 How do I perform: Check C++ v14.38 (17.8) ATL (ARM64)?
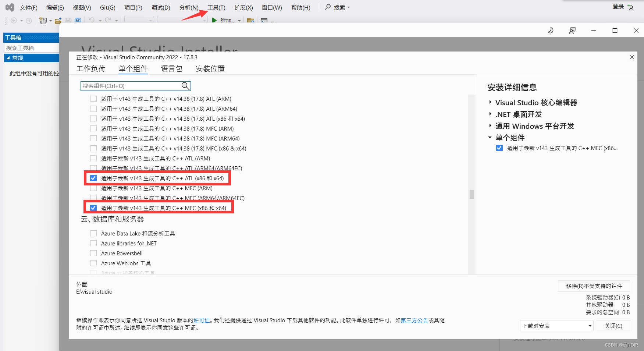[93, 109]
